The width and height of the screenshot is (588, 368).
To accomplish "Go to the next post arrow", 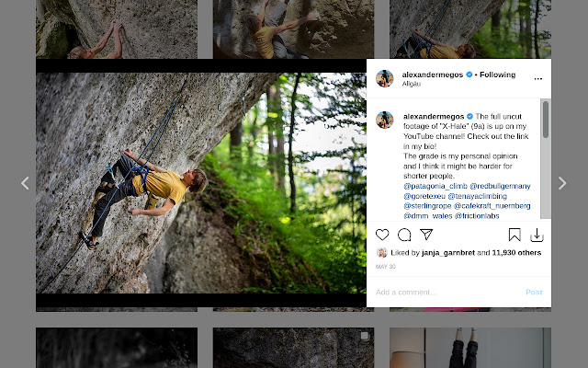I will [x=562, y=183].
